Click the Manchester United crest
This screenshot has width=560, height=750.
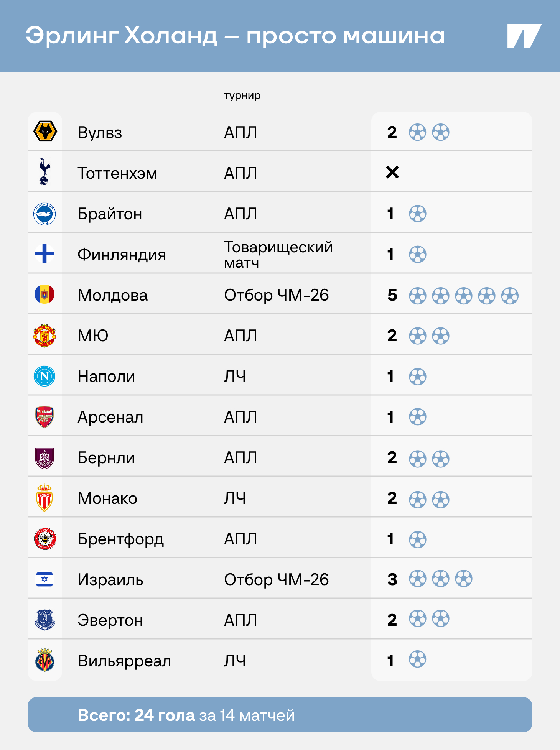[45, 336]
